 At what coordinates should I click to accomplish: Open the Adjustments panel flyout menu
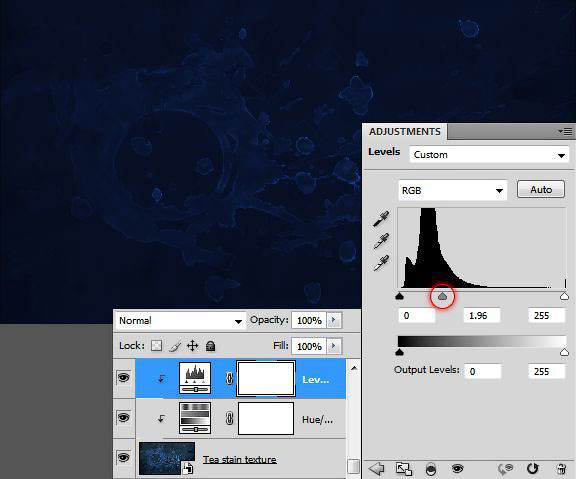(x=565, y=131)
